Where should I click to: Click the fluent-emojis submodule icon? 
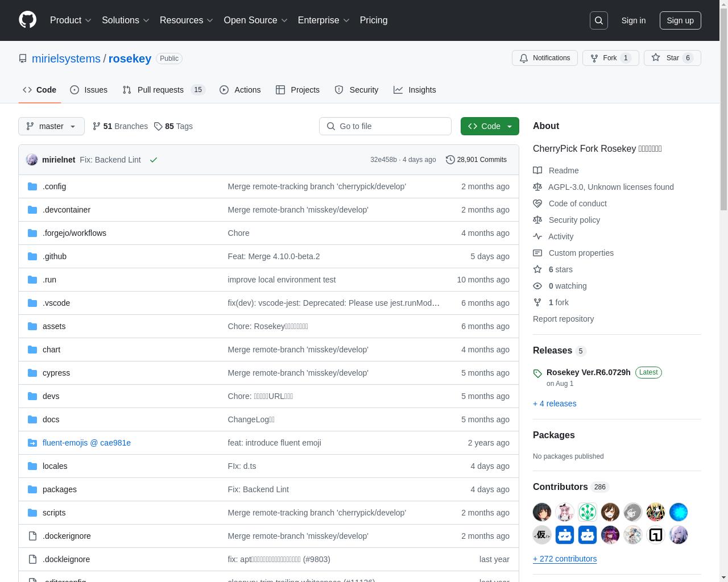32,443
